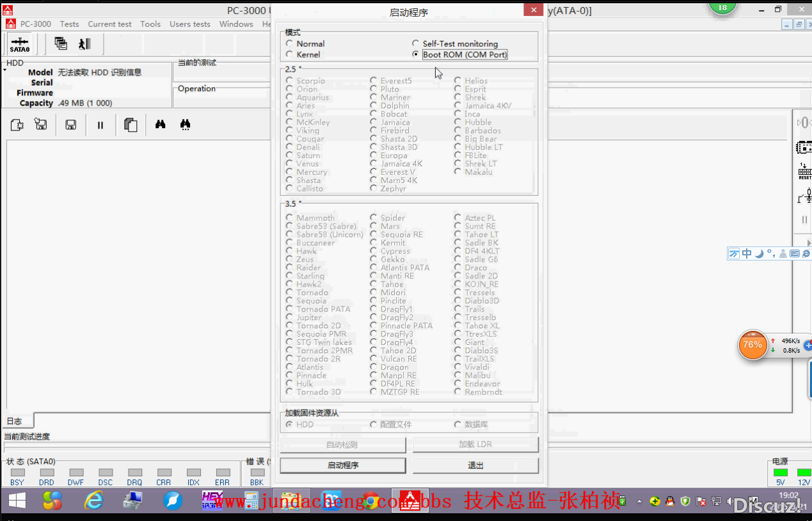This screenshot has width=812, height=521.
Task: Select the Mammoth family radio button
Action: point(290,218)
